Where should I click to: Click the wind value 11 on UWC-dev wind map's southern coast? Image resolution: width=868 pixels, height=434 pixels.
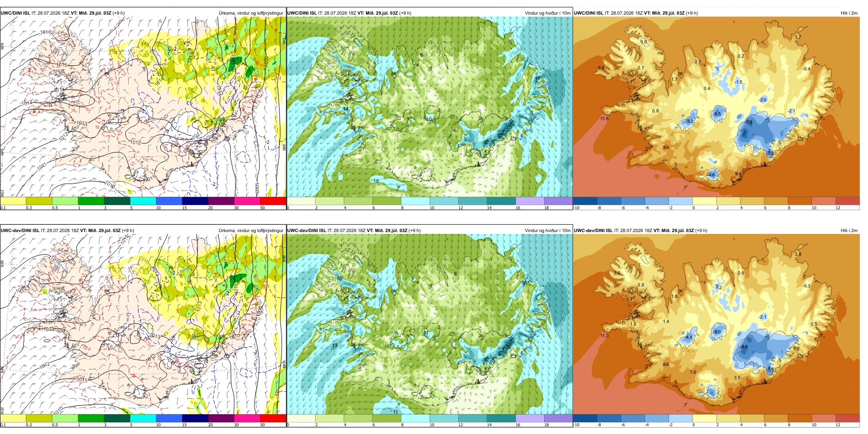[395, 412]
